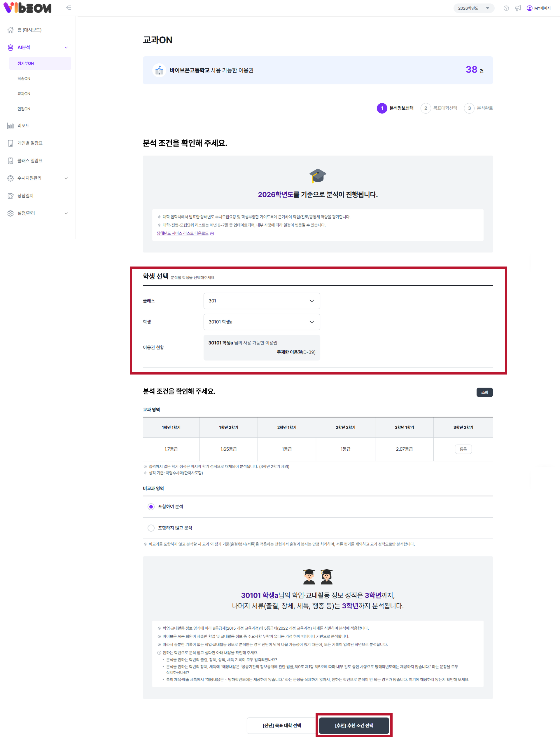The width and height of the screenshot is (560, 747).
Task: Expand the 수시지원관리 chevron
Action: tap(66, 178)
